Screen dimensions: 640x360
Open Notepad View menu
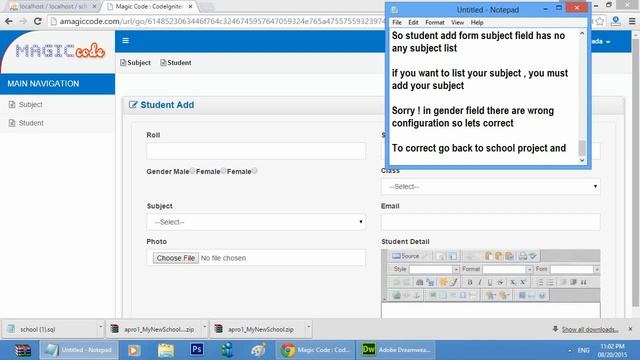tap(457, 22)
